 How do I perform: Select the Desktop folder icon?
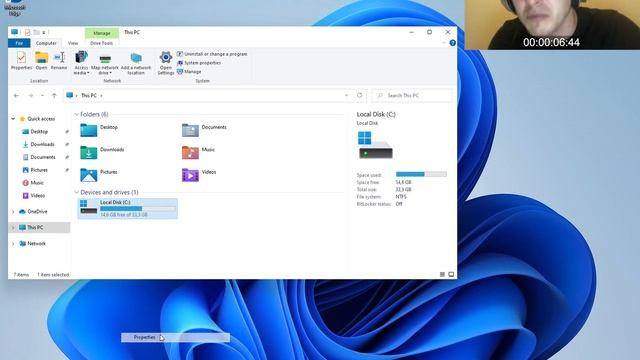(x=89, y=130)
